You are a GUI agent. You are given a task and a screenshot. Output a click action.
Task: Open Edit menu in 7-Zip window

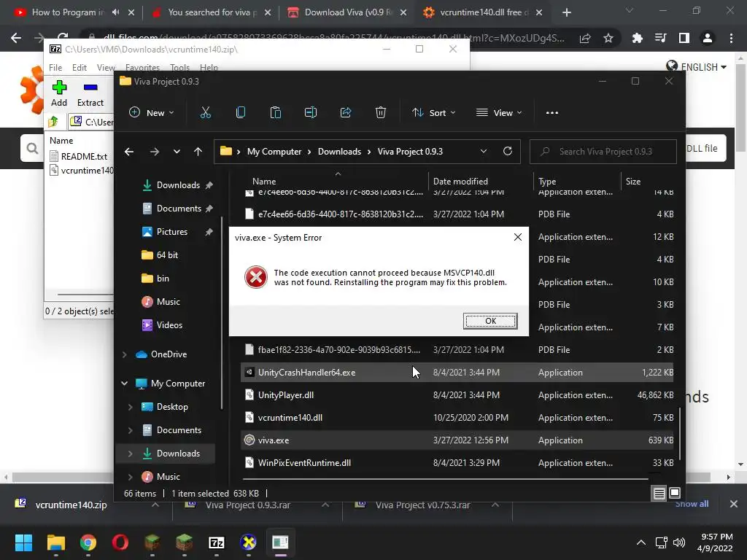[x=79, y=68]
